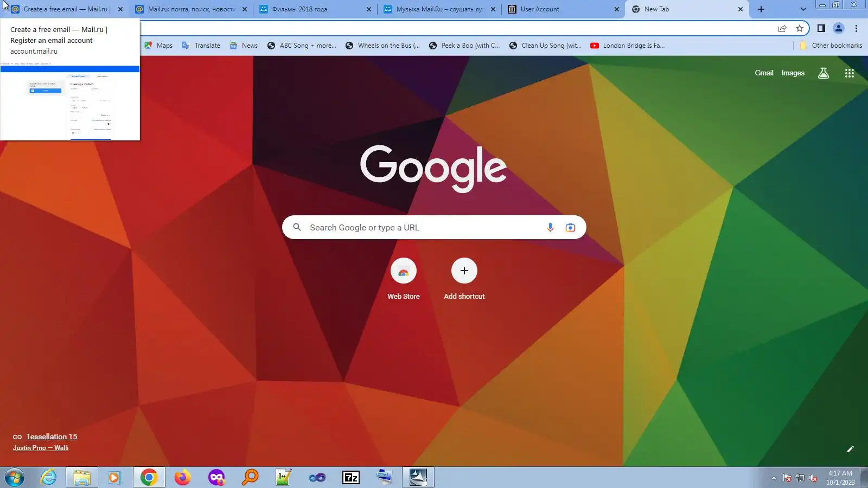868x488 pixels.
Task: Open the sailboat app in taskbar
Action: [x=418, y=478]
